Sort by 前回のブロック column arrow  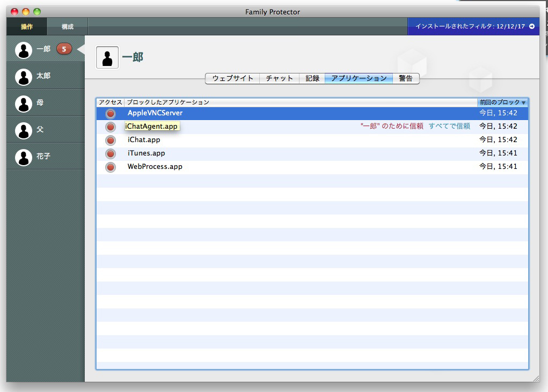[x=523, y=102]
